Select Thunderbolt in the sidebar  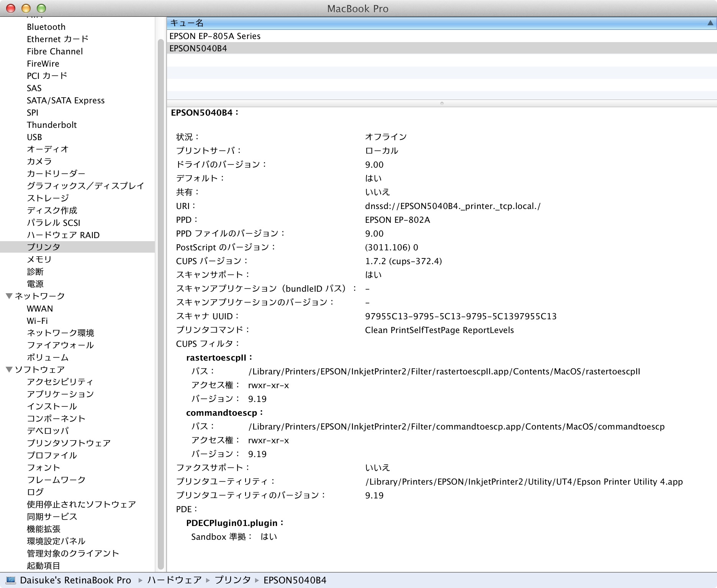52,125
